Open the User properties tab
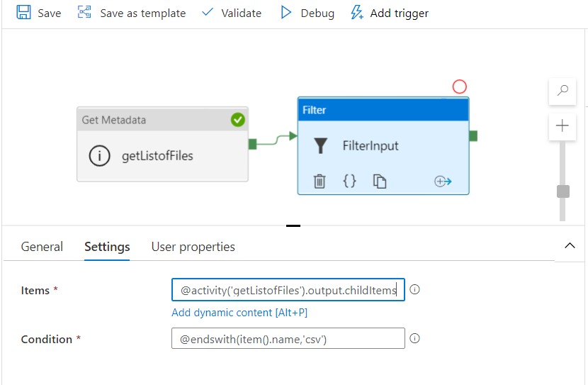The image size is (588, 385). pos(193,247)
